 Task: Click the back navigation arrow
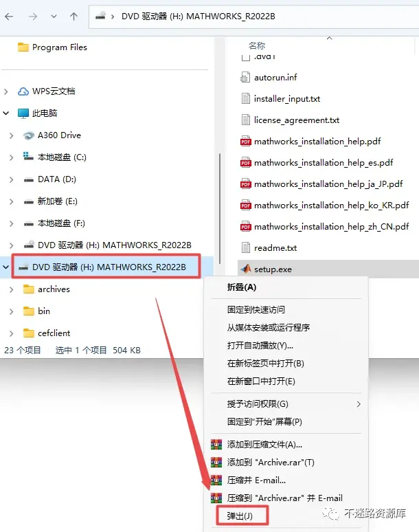tap(9, 16)
